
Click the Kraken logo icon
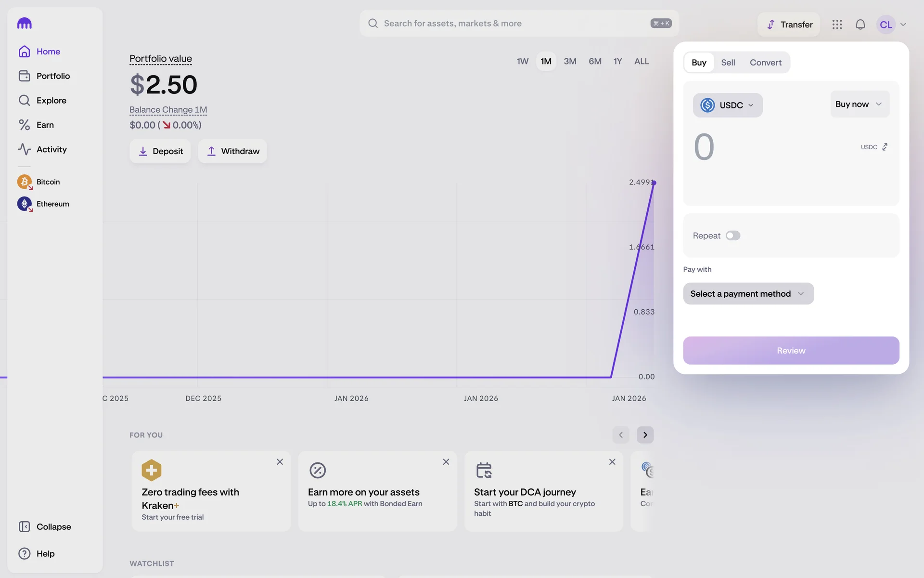pos(24,23)
